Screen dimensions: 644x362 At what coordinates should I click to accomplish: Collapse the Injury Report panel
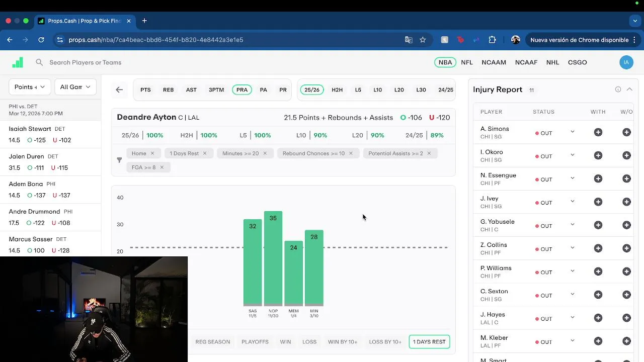(x=629, y=89)
